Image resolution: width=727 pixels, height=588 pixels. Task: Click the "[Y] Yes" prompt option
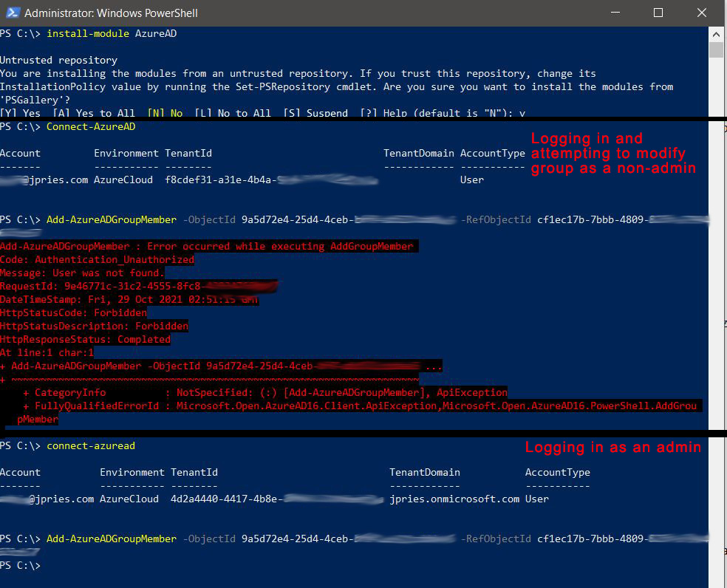pyautogui.click(x=21, y=113)
